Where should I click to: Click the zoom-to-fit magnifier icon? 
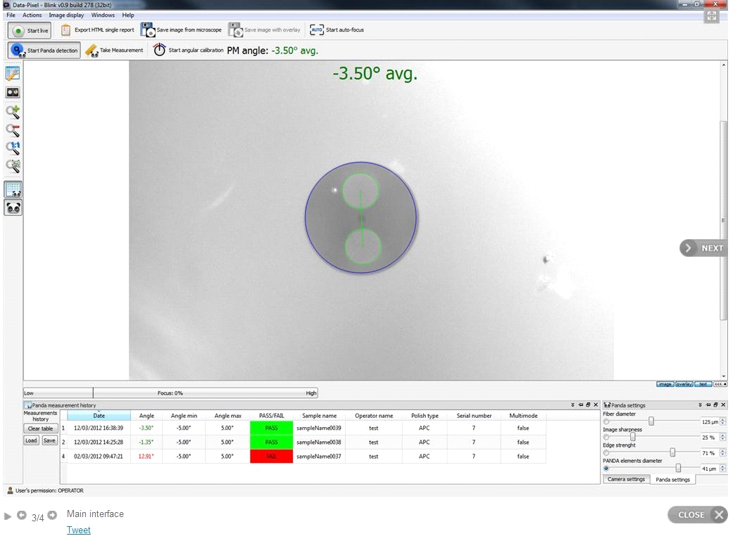(13, 167)
